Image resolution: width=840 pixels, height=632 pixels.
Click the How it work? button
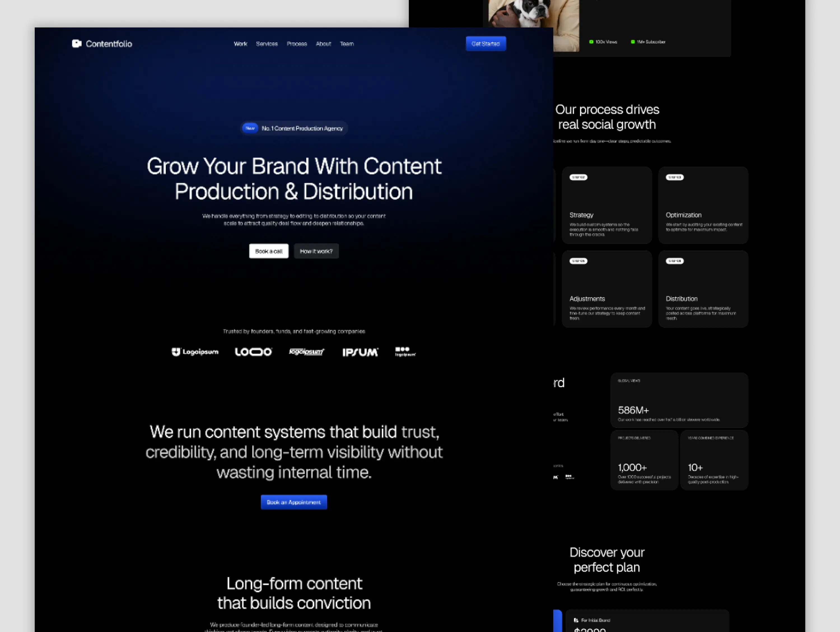click(x=316, y=251)
